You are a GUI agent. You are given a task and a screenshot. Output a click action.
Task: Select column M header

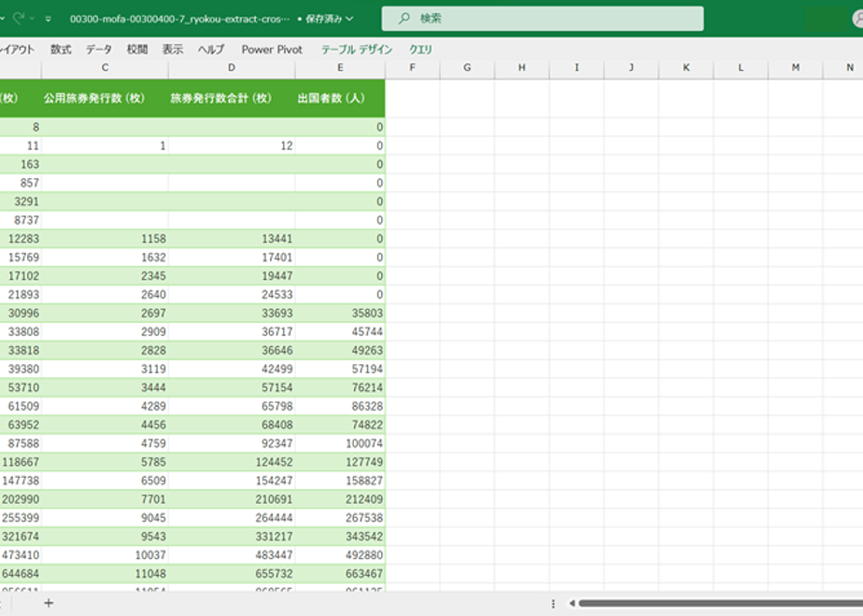(x=796, y=67)
